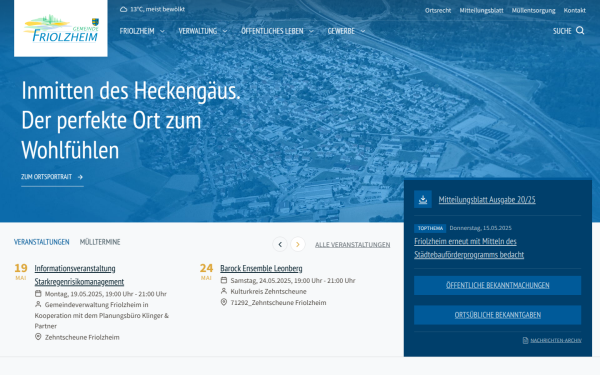The height and width of the screenshot is (375, 600).
Task: Expand the Friolzheim menu chevron
Action: (162, 31)
